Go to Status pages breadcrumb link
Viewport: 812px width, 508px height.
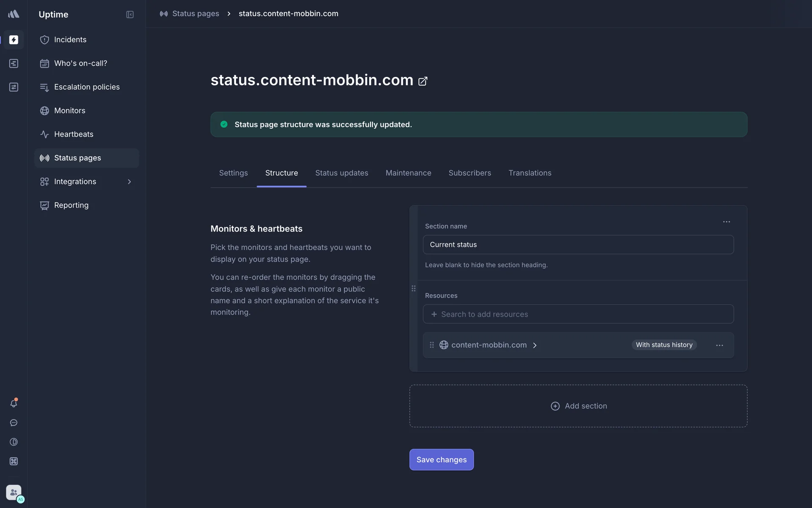click(195, 14)
